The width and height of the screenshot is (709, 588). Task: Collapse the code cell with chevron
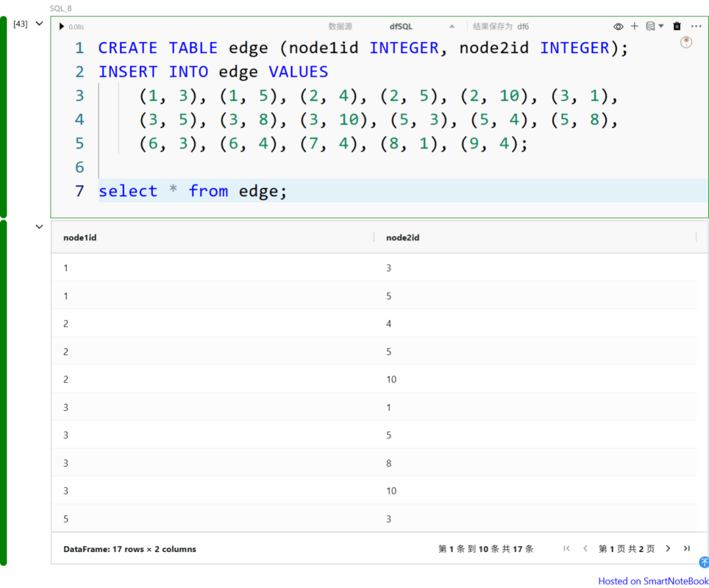(39, 24)
